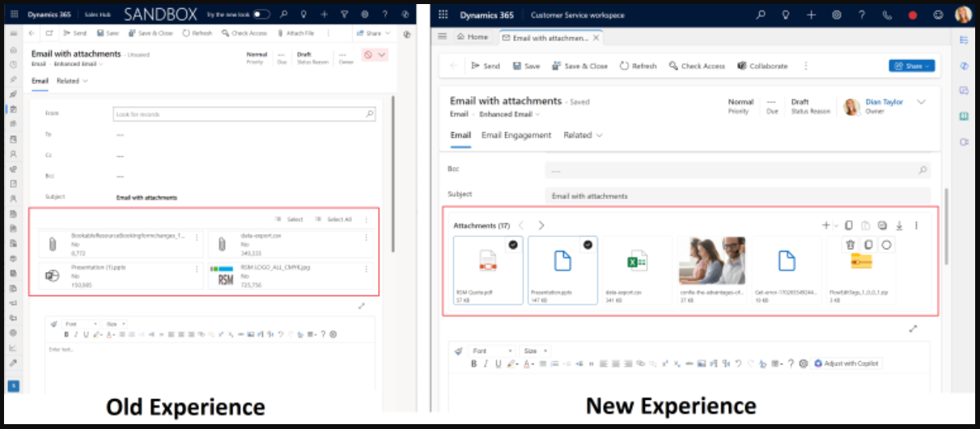This screenshot has height=429, width=980.
Task: Click 'Select All' in old attachments grid
Action: click(x=333, y=219)
